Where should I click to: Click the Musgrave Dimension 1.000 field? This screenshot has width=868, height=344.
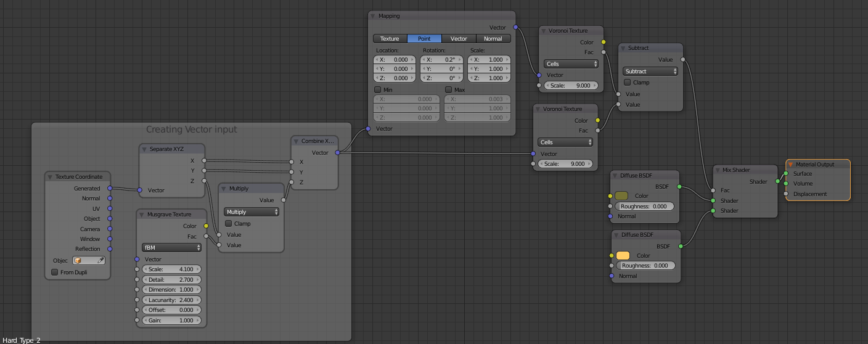coord(171,290)
